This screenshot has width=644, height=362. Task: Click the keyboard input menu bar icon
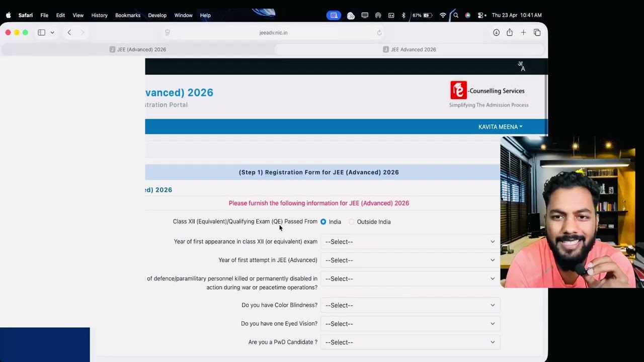coord(391,15)
